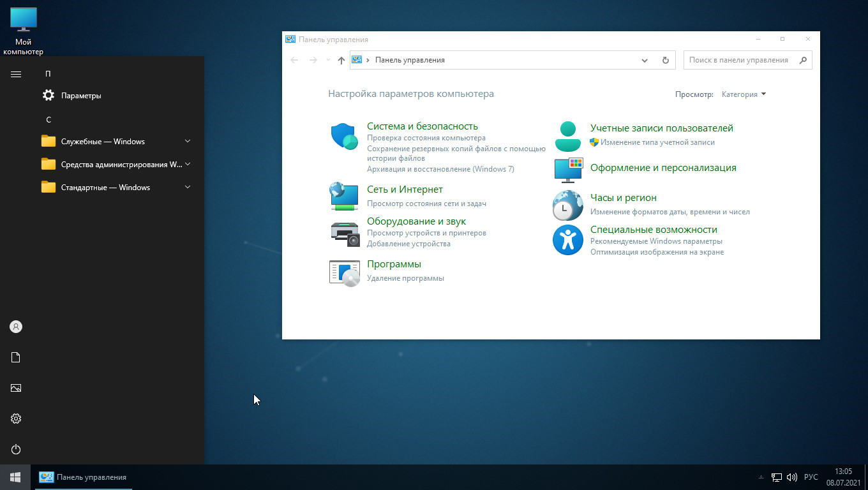Expand the Стандартные — Windows folder

[x=115, y=187]
